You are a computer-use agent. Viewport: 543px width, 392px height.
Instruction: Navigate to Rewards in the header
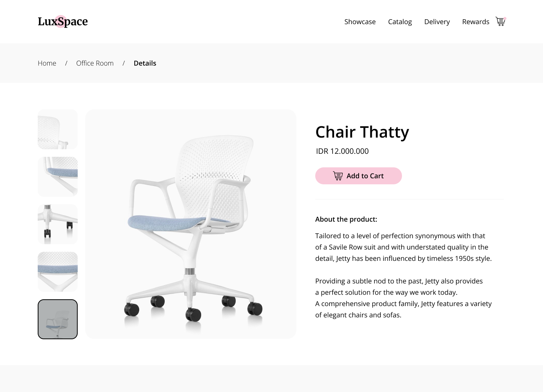pos(476,22)
